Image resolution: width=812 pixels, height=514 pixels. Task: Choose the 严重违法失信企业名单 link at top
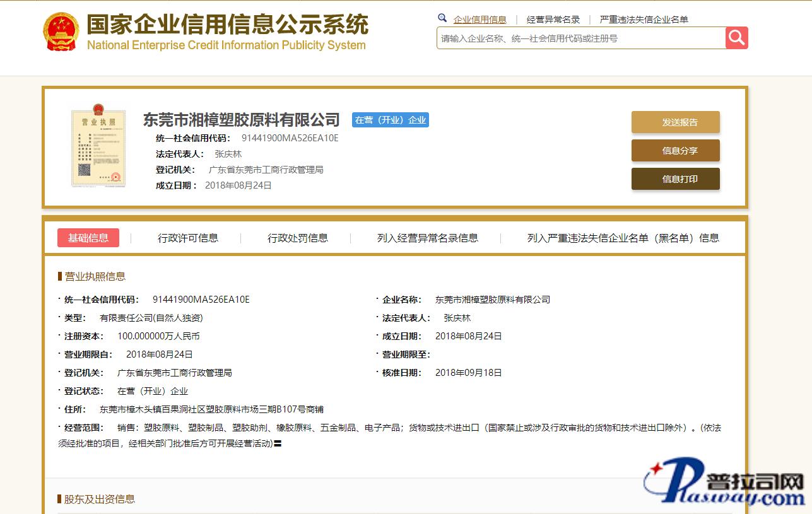tap(644, 20)
